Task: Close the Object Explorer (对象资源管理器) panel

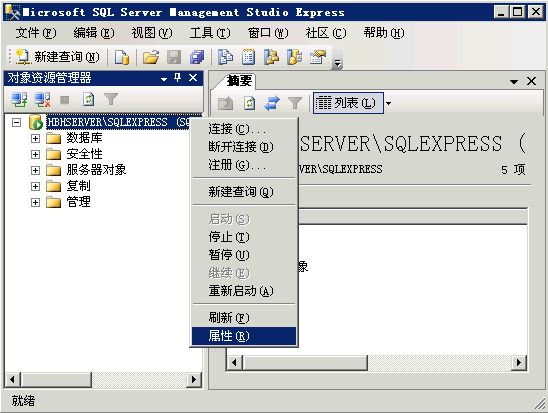Action: 193,78
